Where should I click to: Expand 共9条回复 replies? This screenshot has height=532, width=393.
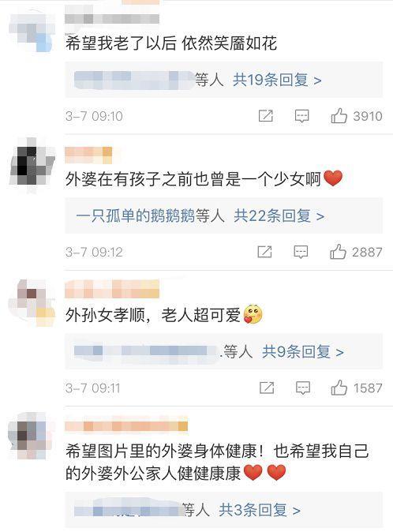pyautogui.click(x=303, y=352)
